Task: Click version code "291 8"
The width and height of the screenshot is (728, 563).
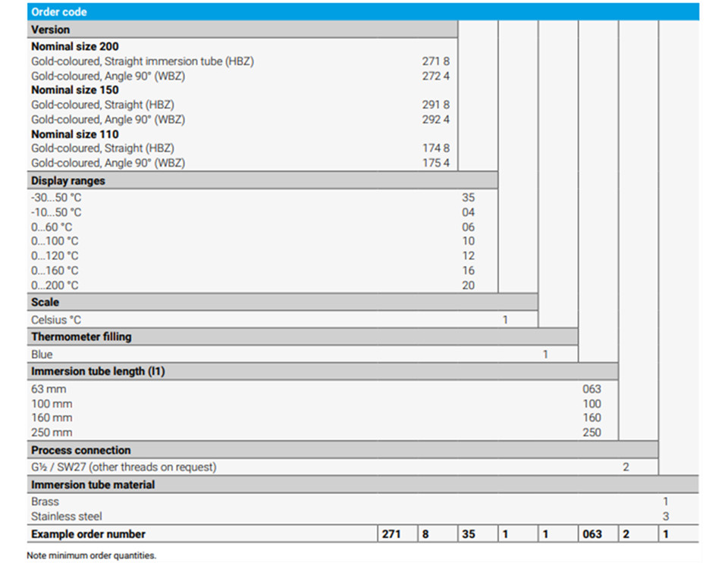Action: (435, 105)
